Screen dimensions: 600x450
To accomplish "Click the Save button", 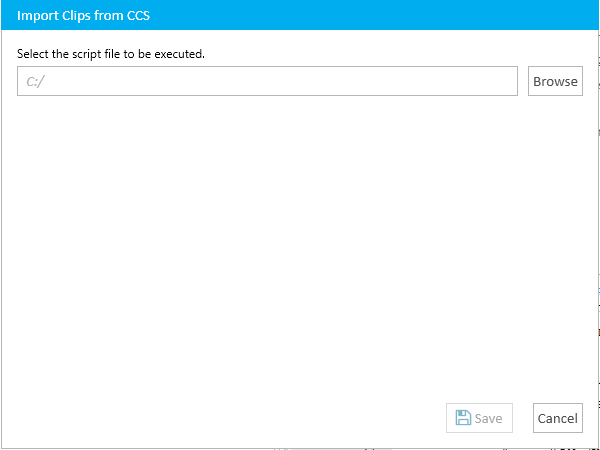I will [x=479, y=418].
